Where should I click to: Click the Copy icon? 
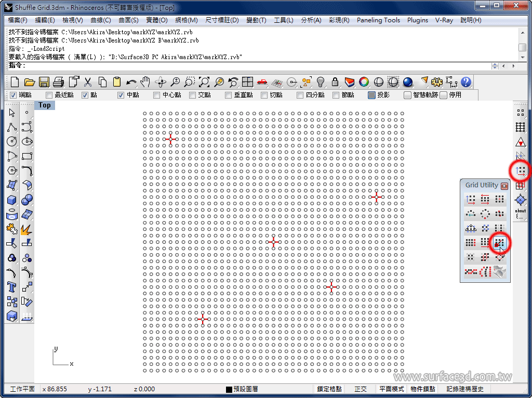(102, 82)
